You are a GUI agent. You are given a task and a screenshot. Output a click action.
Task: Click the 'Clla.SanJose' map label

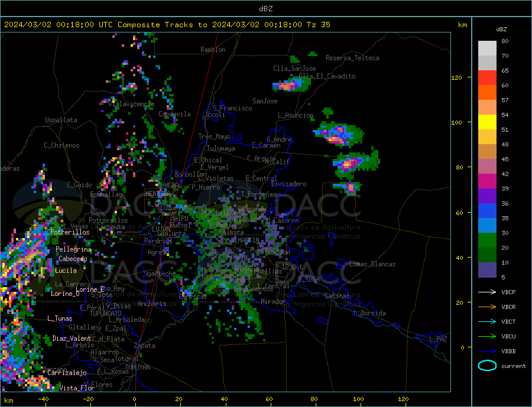(294, 69)
